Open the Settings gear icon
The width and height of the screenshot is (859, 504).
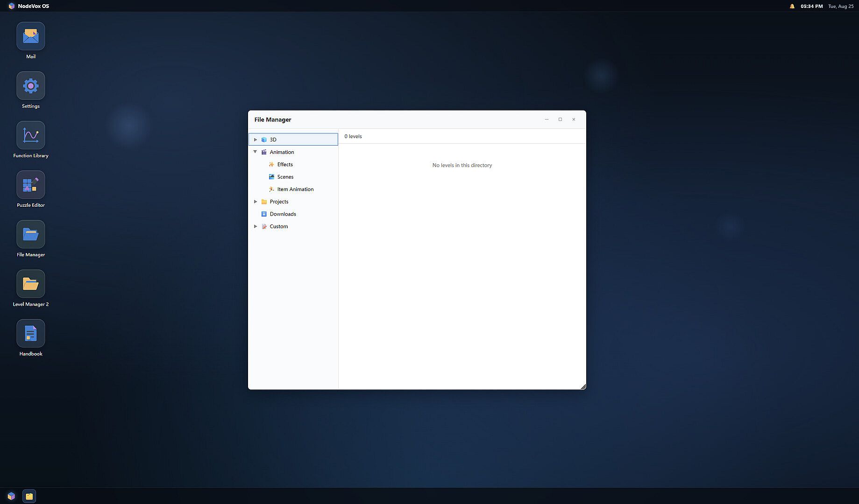click(31, 85)
